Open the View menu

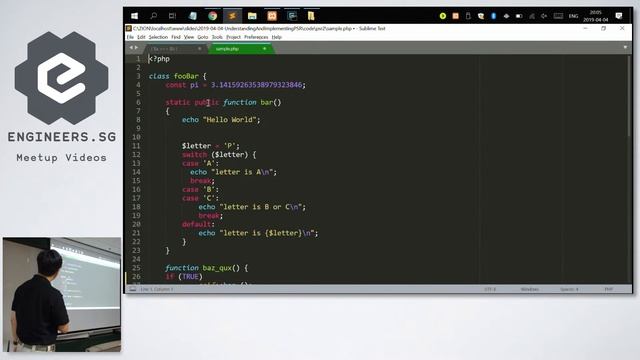189,37
